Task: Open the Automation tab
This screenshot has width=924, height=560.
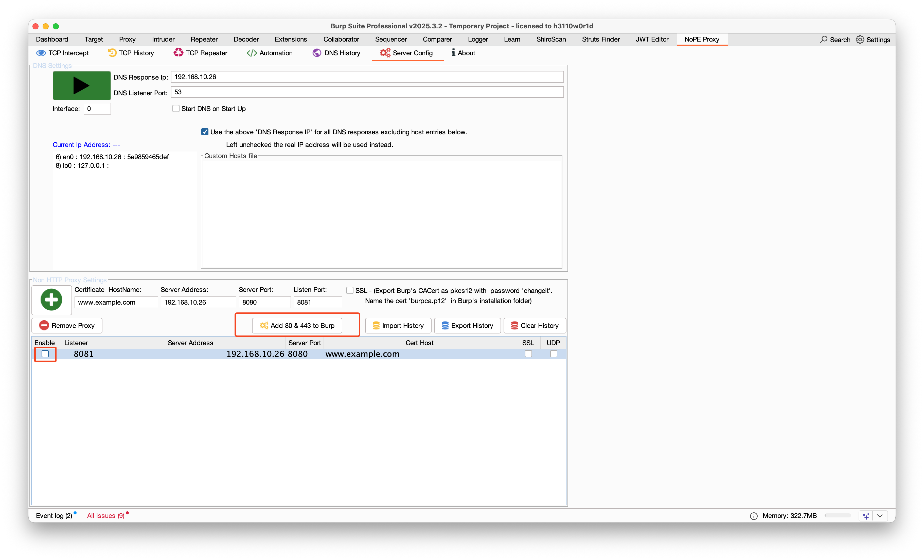Action: (x=270, y=53)
